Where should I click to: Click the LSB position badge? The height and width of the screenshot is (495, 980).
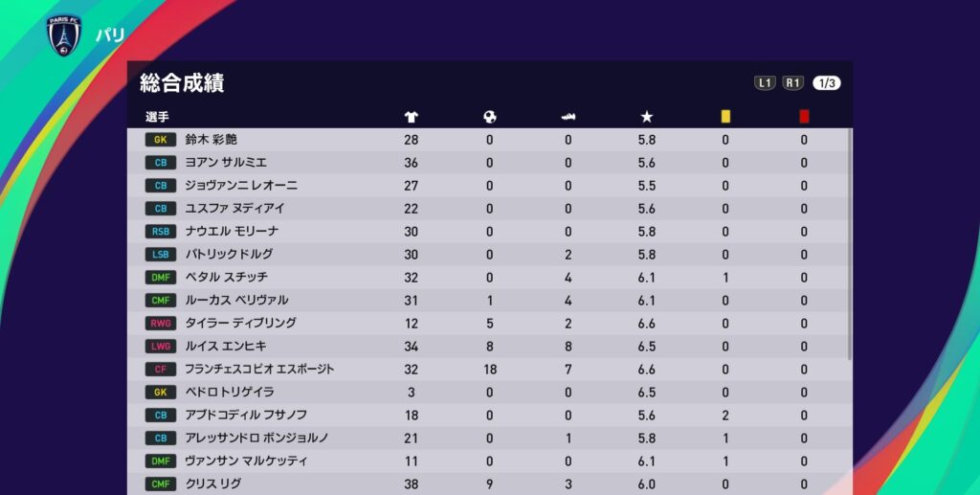click(x=160, y=255)
